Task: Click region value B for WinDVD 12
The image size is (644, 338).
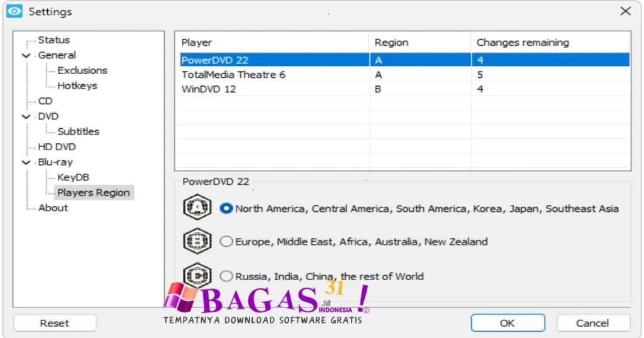Action: click(x=378, y=89)
